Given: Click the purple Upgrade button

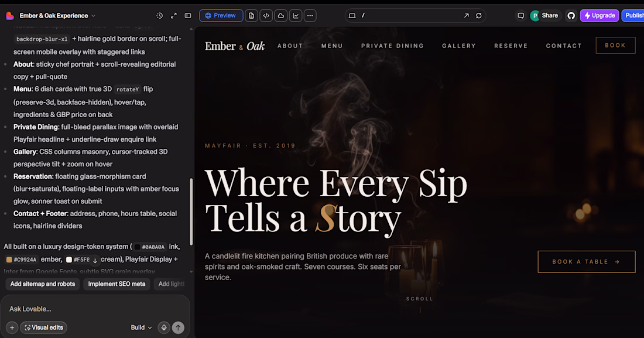Looking at the screenshot, I should (x=600, y=16).
